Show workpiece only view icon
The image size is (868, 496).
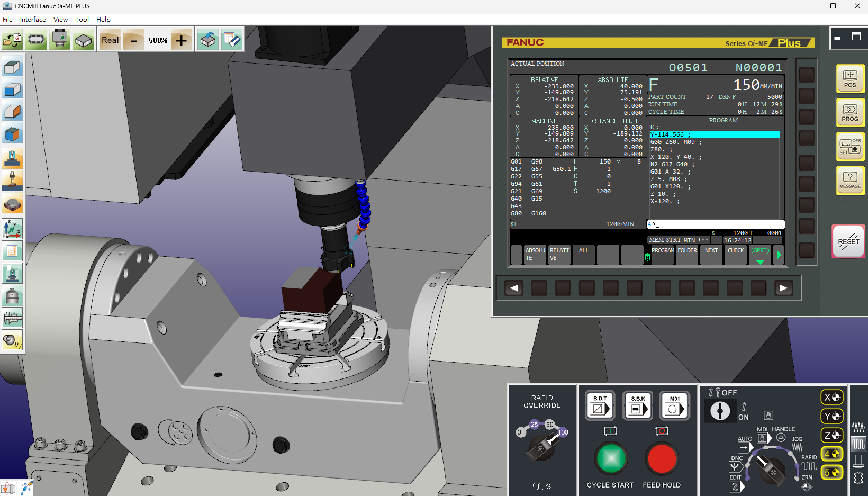(x=12, y=204)
